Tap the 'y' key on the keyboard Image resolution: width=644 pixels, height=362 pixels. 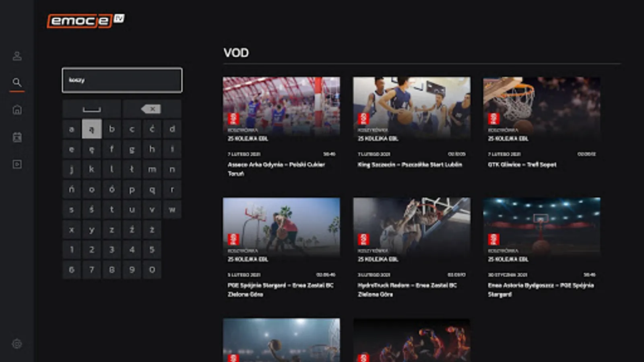[x=92, y=230]
